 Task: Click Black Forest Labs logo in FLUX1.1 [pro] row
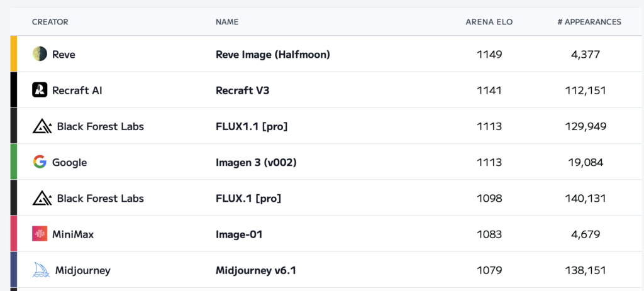pyautogui.click(x=42, y=126)
